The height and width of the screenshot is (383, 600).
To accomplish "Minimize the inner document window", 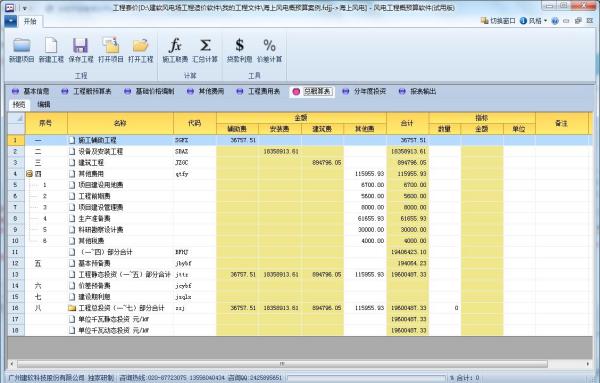I will coord(566,21).
